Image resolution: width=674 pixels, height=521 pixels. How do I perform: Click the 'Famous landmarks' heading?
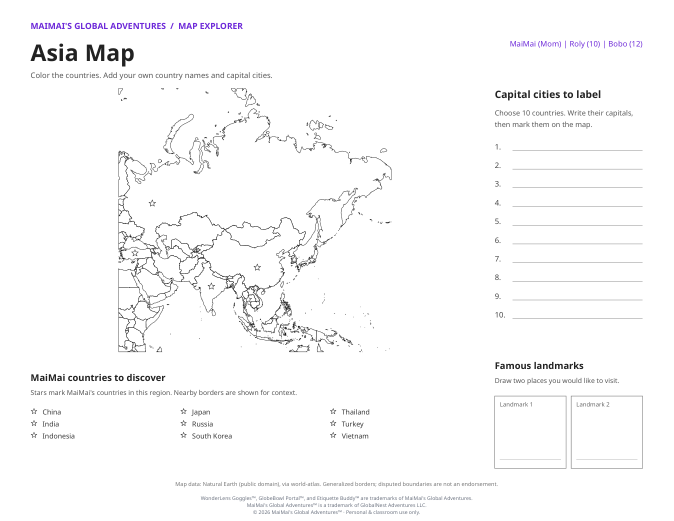point(539,366)
